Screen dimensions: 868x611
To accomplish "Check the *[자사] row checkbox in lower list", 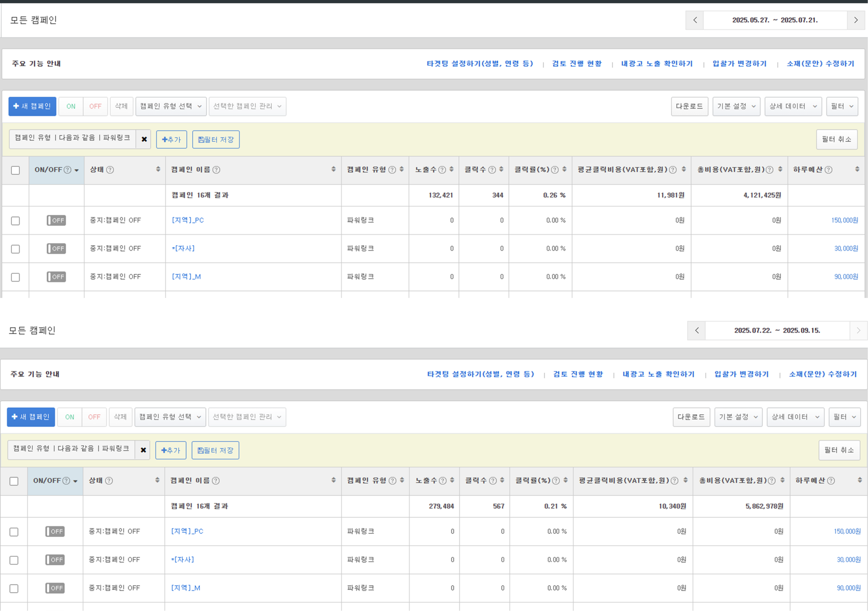I will [x=14, y=560].
